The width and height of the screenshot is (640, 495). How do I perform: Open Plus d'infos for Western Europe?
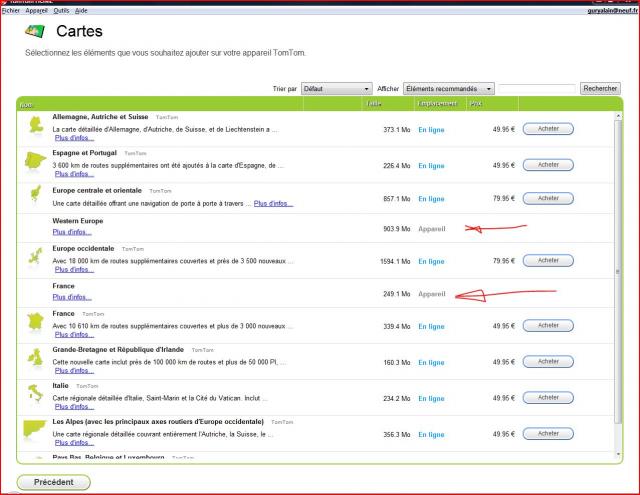click(x=72, y=232)
